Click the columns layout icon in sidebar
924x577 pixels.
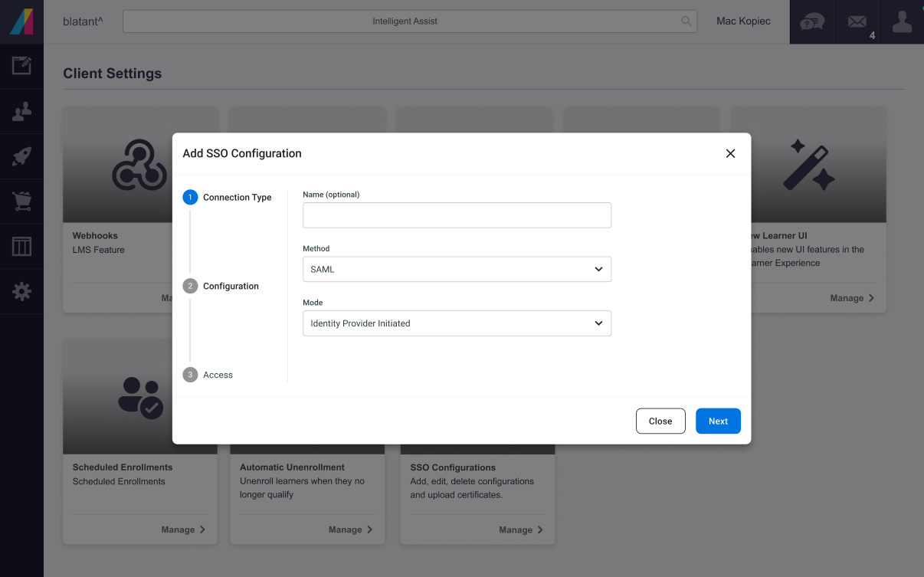[21, 247]
